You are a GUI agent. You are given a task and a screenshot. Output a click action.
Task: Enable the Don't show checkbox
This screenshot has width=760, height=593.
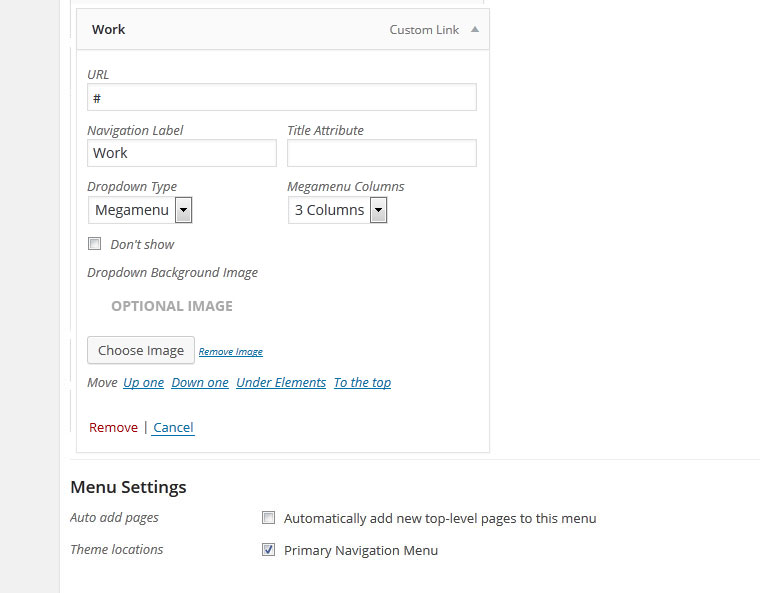coord(95,243)
